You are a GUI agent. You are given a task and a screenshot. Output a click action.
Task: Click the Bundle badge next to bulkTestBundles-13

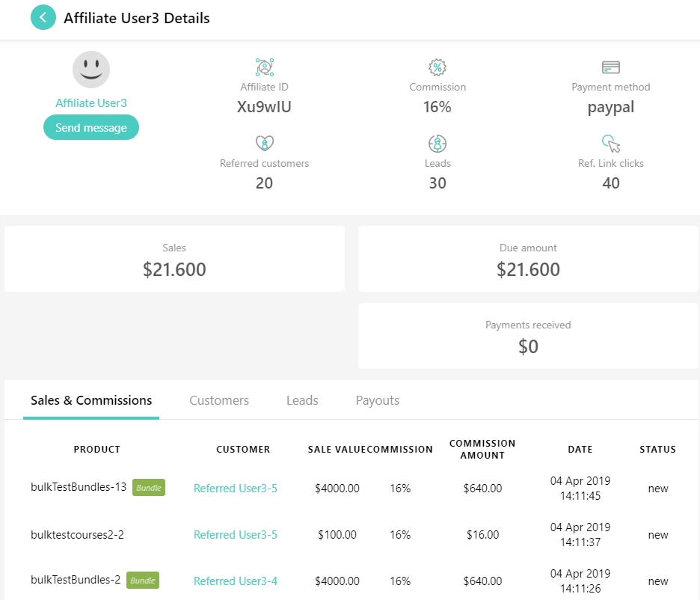[x=149, y=488]
